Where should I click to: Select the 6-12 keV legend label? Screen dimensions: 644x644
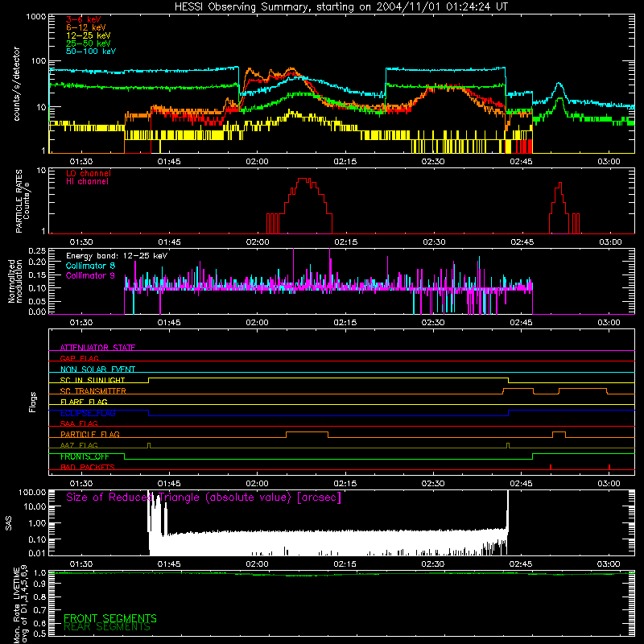[85, 27]
